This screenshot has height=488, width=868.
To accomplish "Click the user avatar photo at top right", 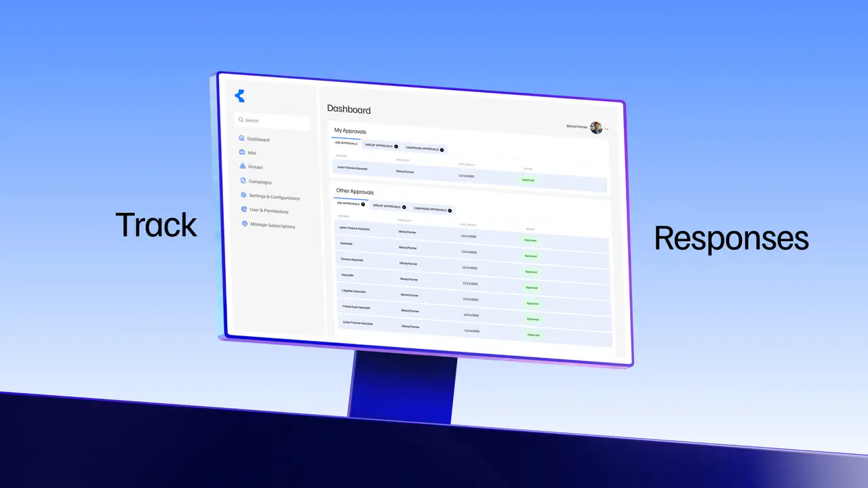I will point(596,127).
